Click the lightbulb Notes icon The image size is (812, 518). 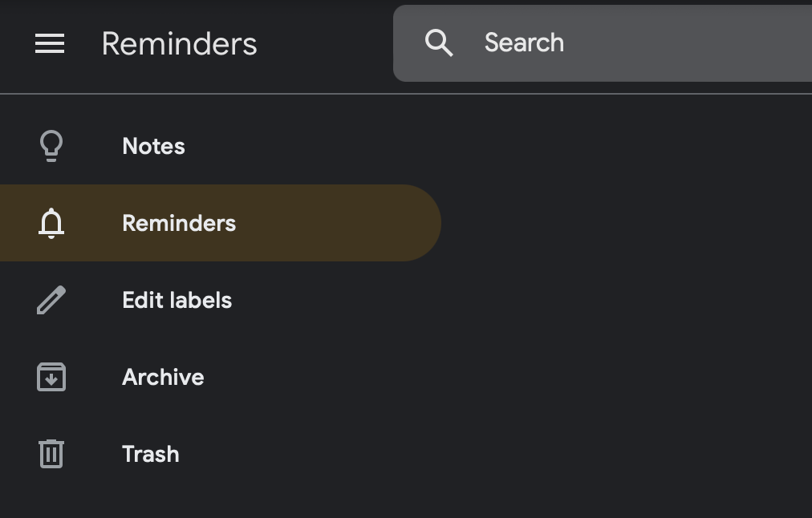click(x=51, y=146)
